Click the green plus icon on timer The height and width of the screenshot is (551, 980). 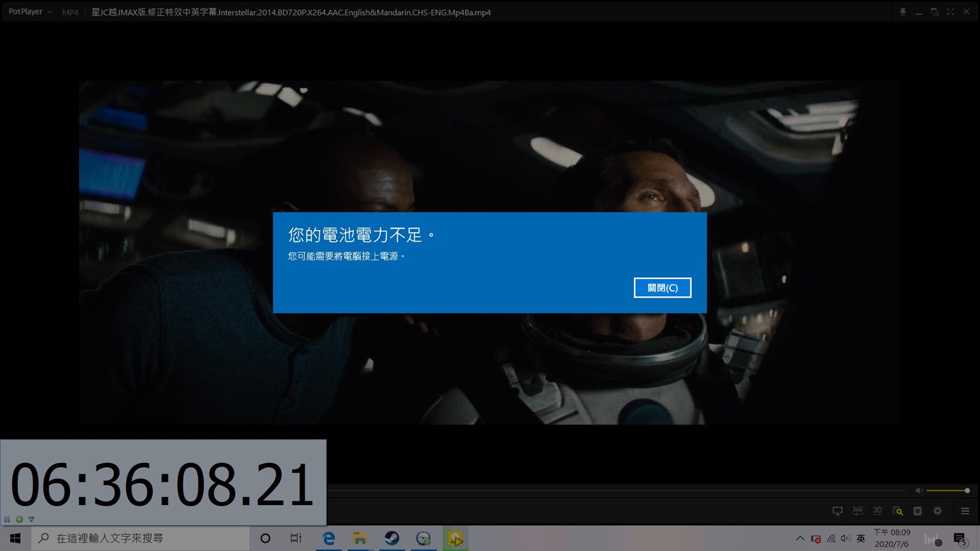pyautogui.click(x=20, y=519)
